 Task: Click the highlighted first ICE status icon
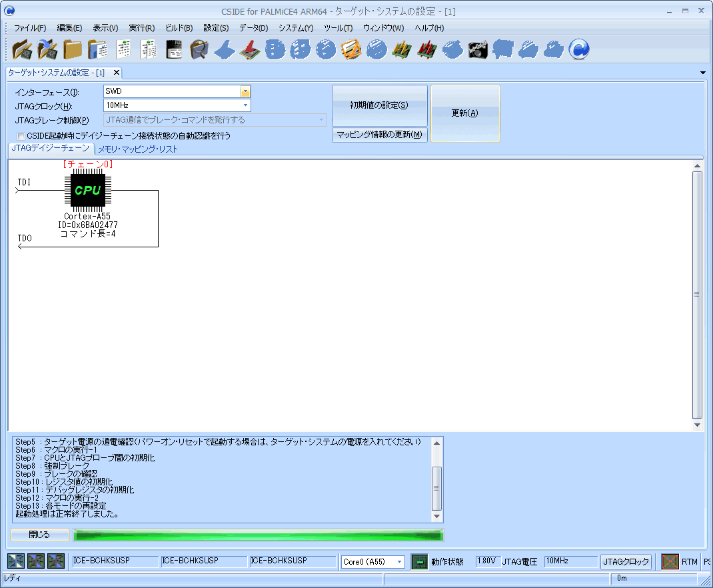click(x=16, y=561)
